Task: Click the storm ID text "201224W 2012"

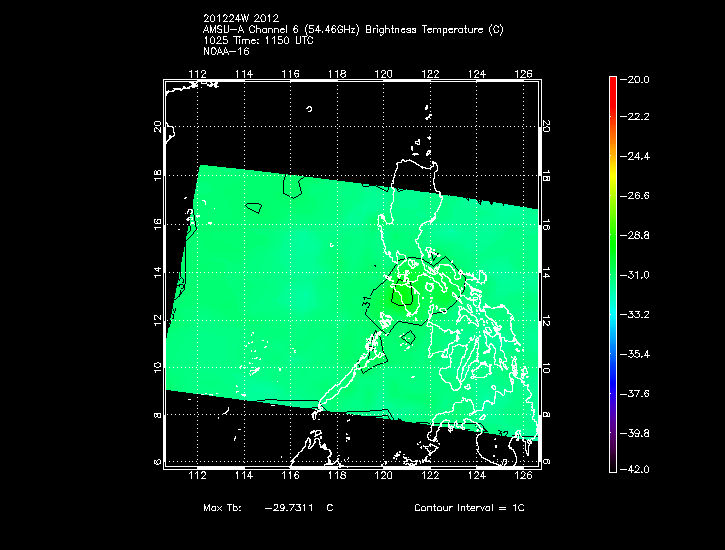Action: pyautogui.click(x=241, y=18)
